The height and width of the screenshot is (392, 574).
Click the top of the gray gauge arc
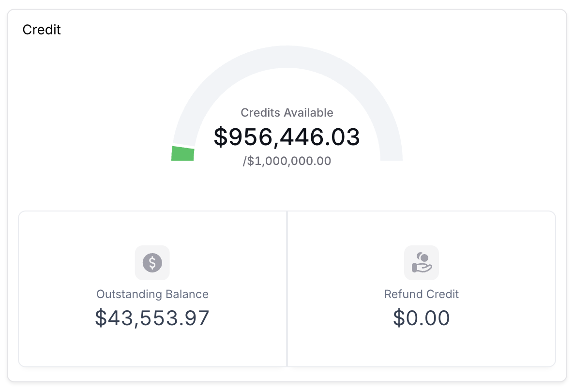[x=287, y=57]
